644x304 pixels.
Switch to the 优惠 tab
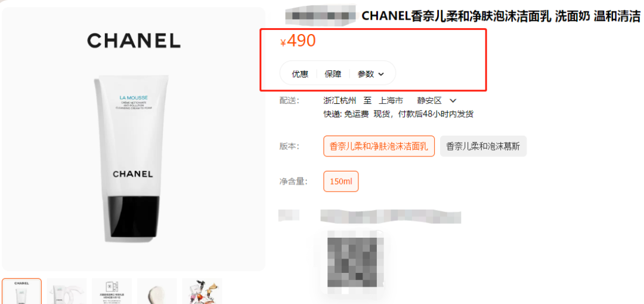[300, 74]
